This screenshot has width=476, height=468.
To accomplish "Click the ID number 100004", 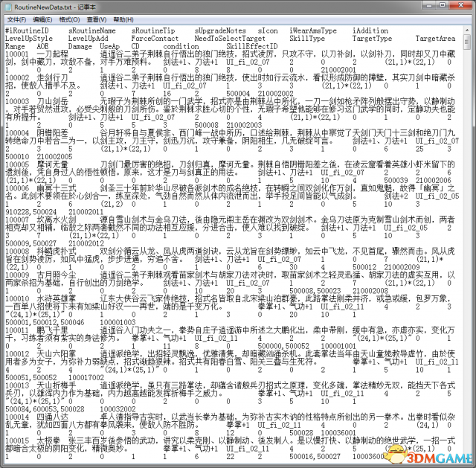I will 17,133.
